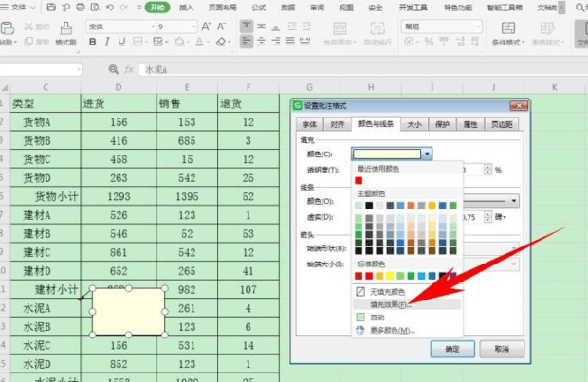Toggle right text alignment

coord(276,42)
